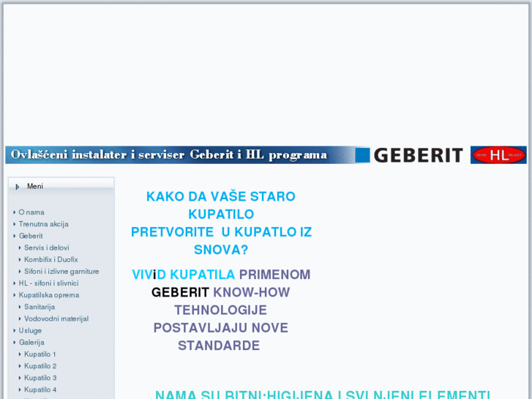The height and width of the screenshot is (399, 532).
Task: Open the O nama menu link
Action: click(x=31, y=212)
